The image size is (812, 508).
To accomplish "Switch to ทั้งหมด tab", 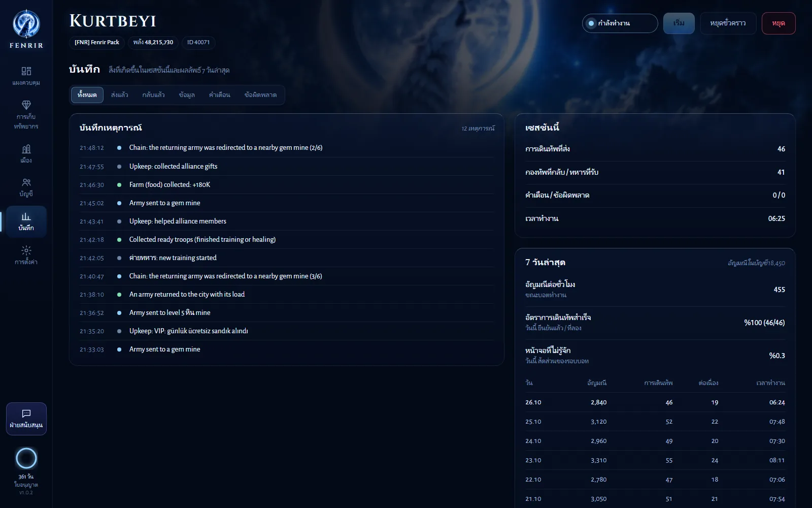I will (87, 95).
